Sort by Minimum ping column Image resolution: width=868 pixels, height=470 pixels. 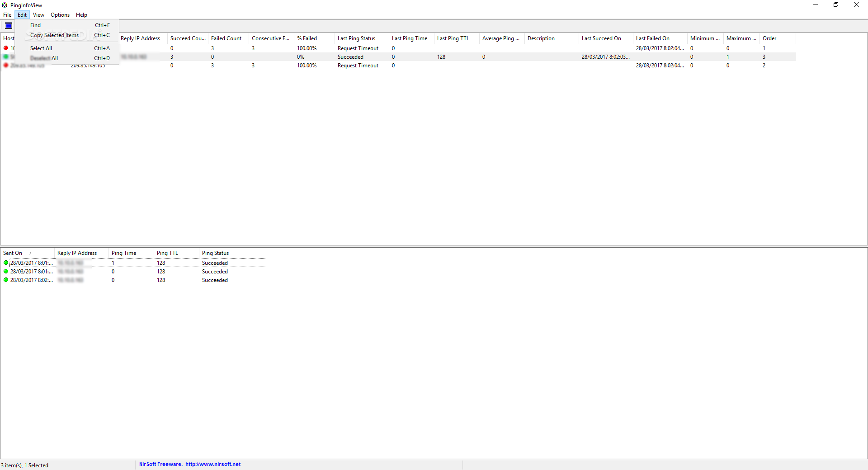pos(705,38)
